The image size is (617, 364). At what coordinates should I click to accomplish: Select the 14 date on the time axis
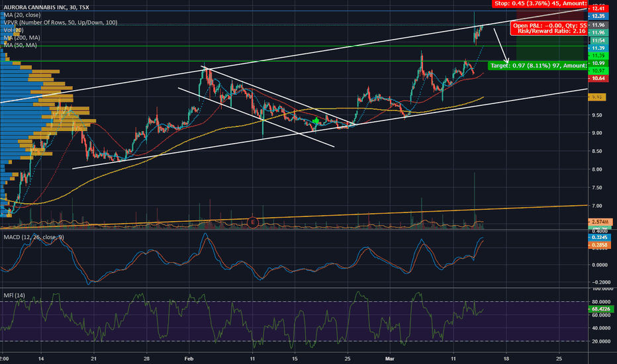41,359
